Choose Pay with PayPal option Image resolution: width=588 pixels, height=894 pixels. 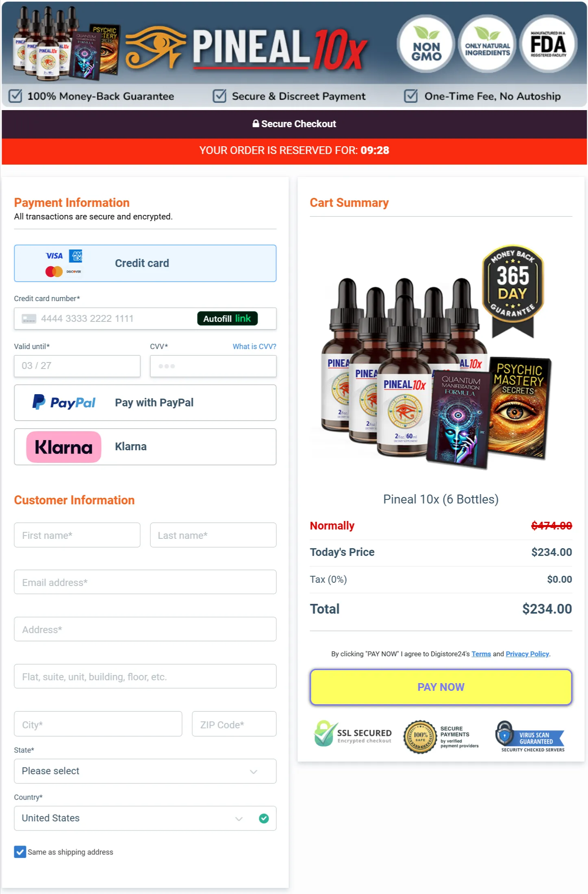[x=145, y=403]
